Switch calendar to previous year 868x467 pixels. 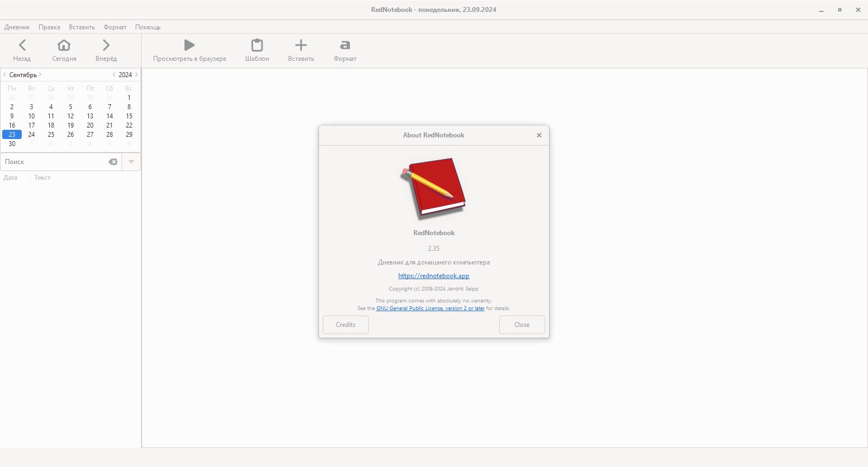(x=114, y=74)
